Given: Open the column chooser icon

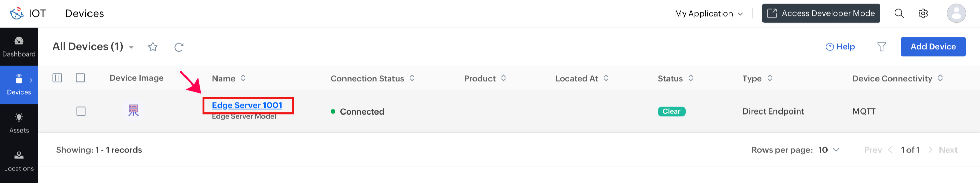Looking at the screenshot, I should [57, 78].
